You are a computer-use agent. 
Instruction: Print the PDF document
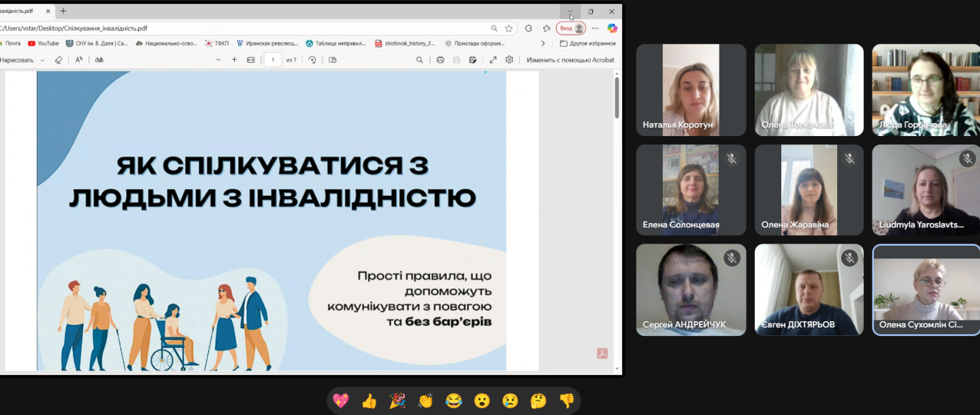(440, 60)
